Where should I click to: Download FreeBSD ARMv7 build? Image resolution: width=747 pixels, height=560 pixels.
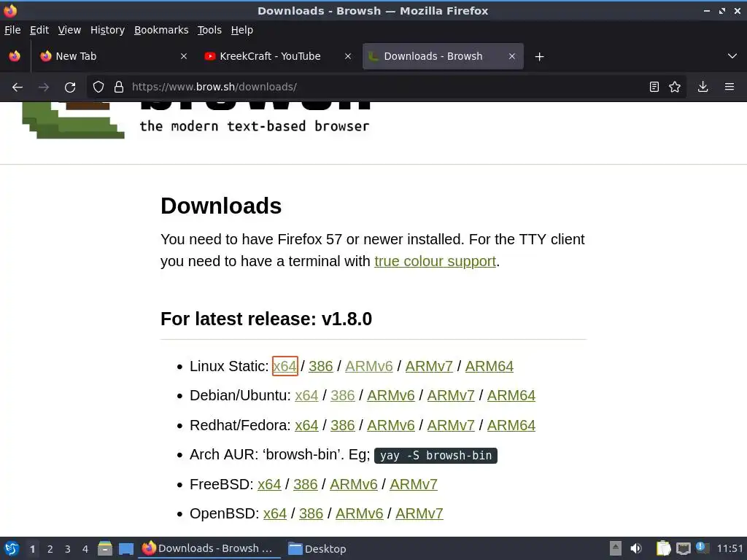[414, 484]
